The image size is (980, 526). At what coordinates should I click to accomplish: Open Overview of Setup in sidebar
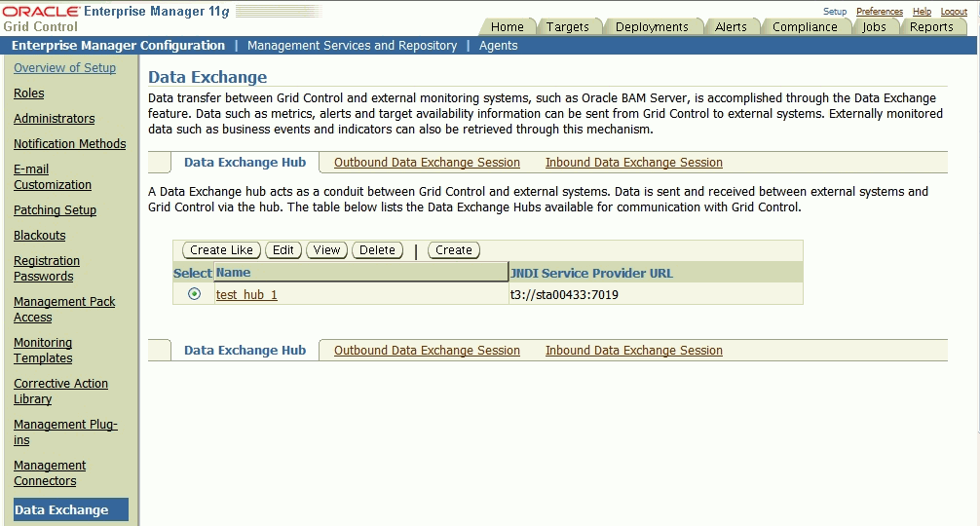[64, 67]
